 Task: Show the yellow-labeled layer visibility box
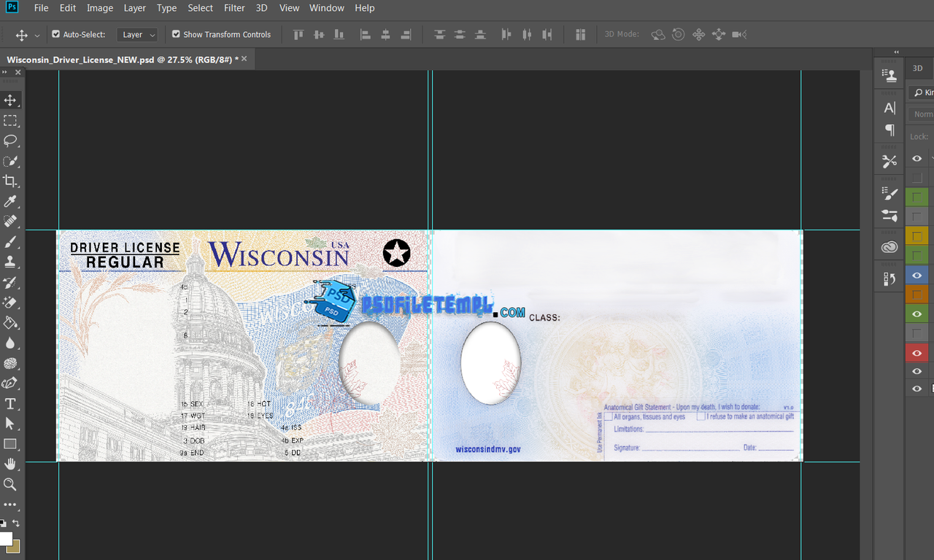pos(917,236)
